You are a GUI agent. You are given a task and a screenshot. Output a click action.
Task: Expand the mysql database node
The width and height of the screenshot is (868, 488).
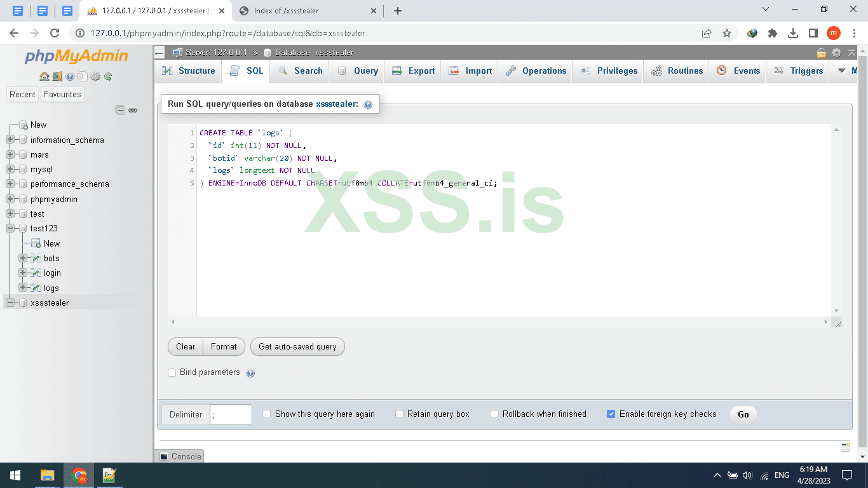tap(10, 170)
